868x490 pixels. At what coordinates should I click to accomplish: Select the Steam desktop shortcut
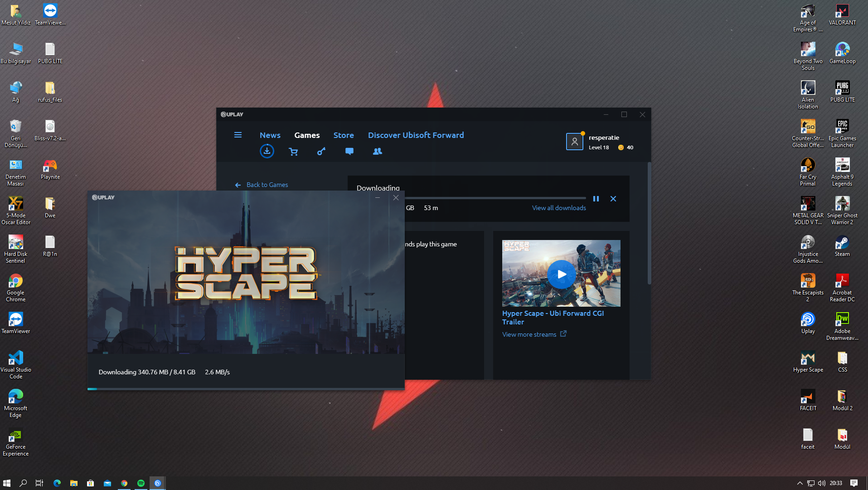coord(842,246)
